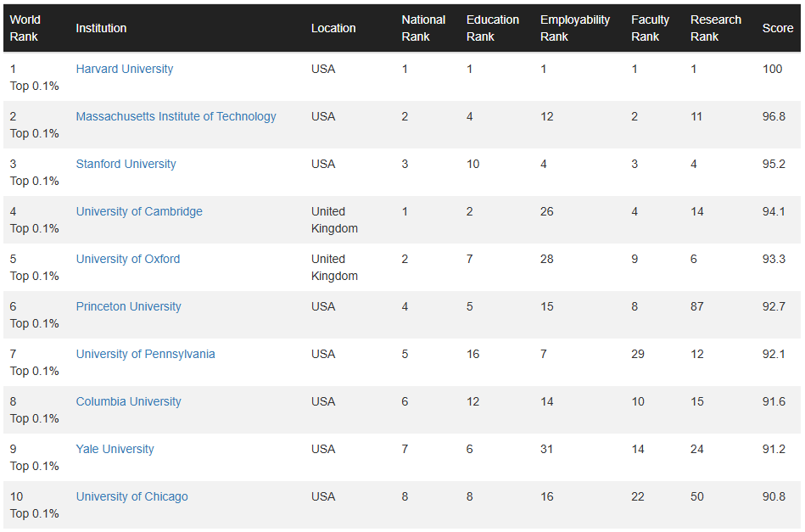Screen dimensions: 805x532
Task: Click the Princeton University link
Action: click(128, 306)
